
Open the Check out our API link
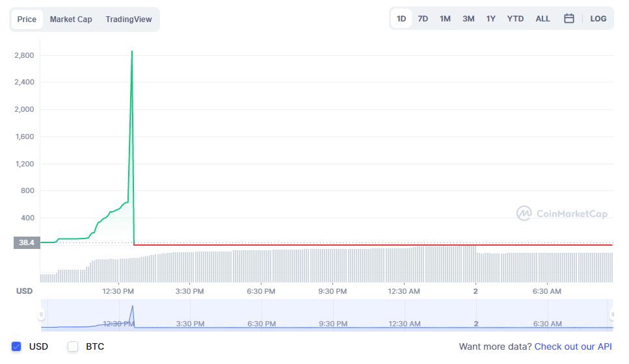(573, 346)
